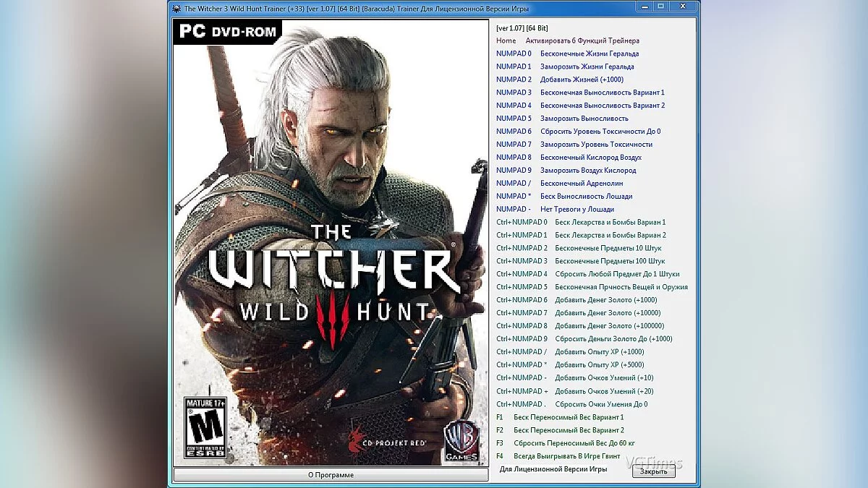This screenshot has width=868, height=488.
Task: Minimize the trainer window
Action: point(644,6)
